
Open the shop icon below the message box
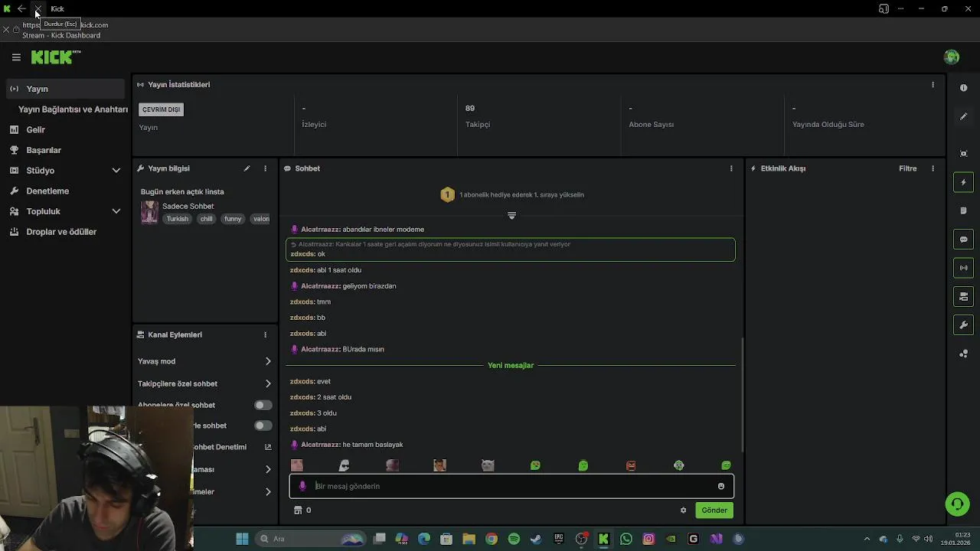click(x=298, y=510)
